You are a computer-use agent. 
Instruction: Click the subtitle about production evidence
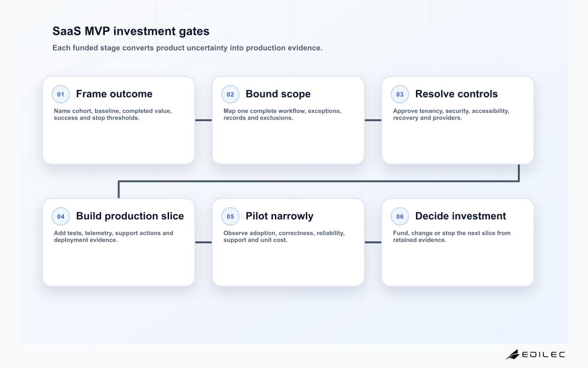click(x=187, y=48)
